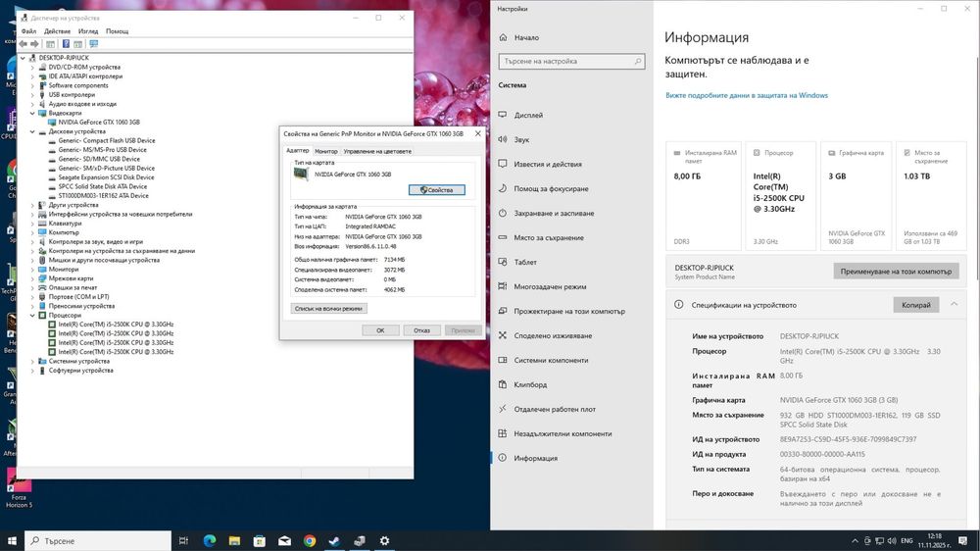Select SPCC Solid State Disk ATA Device
Screen dimensions: 980x551
tap(103, 186)
